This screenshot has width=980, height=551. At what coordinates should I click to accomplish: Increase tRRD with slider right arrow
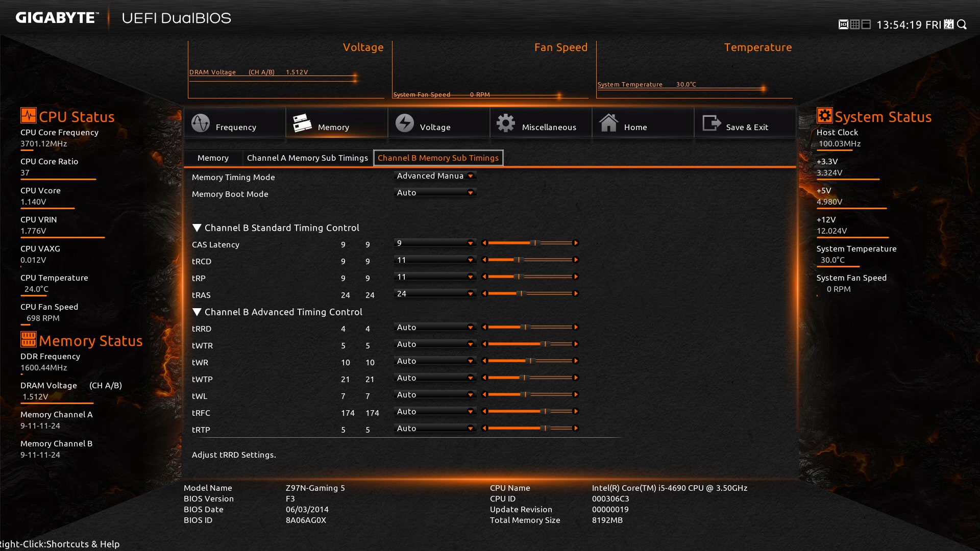(x=576, y=327)
